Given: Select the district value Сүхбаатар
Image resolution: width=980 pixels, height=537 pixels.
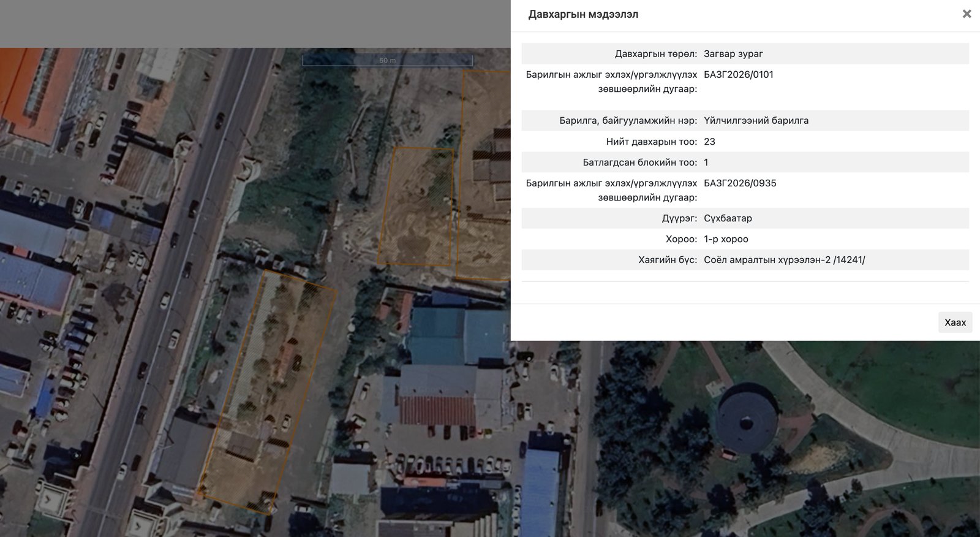Looking at the screenshot, I should click(728, 218).
